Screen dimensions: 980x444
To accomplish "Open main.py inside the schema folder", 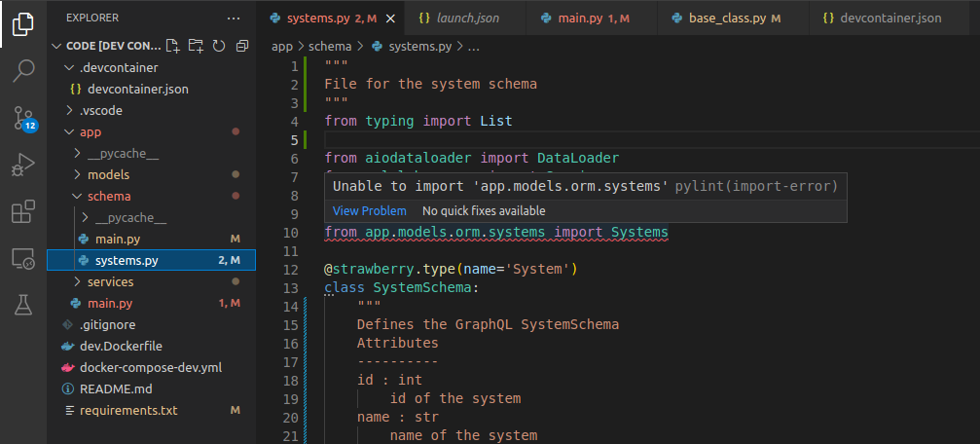I will [x=151, y=239].
